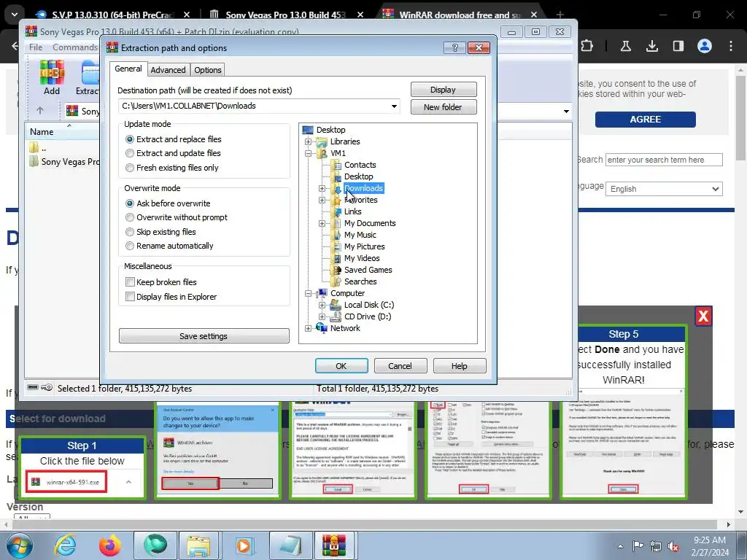Close the red X banner on webpage
The height and width of the screenshot is (560, 747).
tap(703, 316)
